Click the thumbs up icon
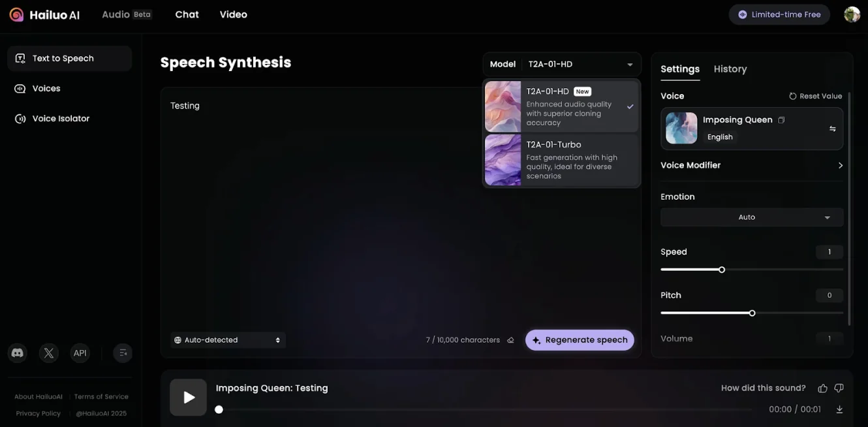The image size is (868, 427). (x=822, y=388)
